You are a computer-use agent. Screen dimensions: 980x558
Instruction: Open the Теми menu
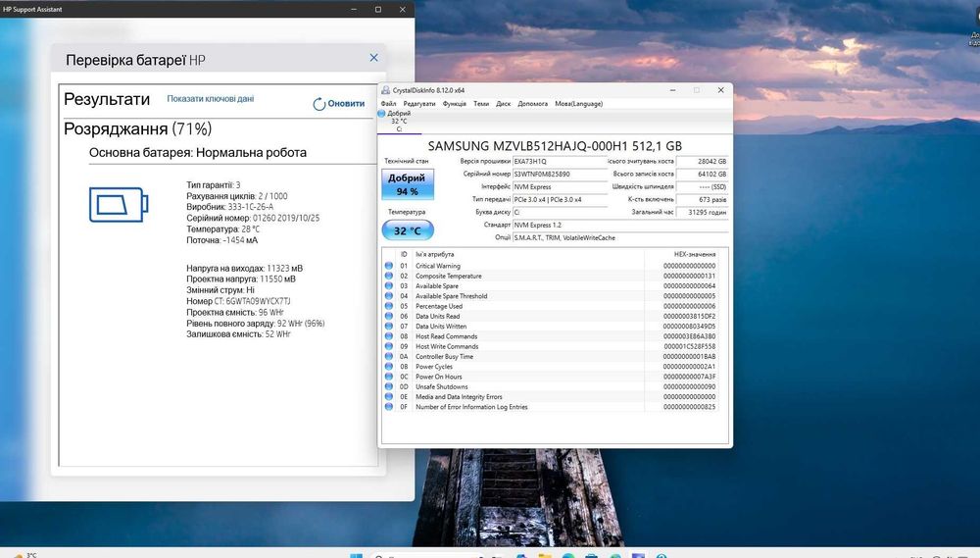click(x=481, y=104)
